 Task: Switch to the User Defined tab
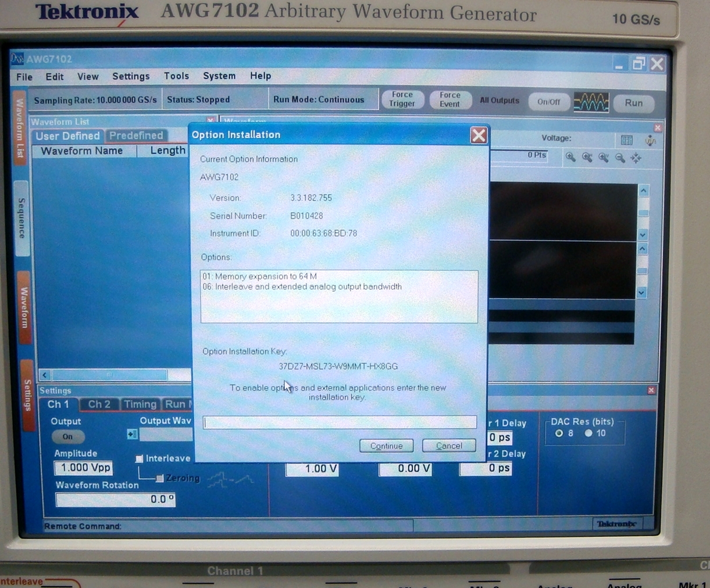(x=67, y=136)
